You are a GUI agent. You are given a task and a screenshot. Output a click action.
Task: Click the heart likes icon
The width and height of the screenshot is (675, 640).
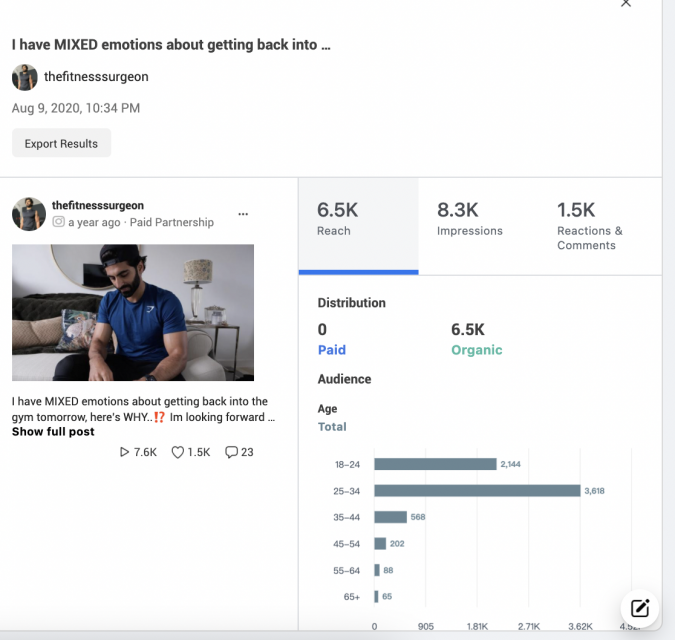(178, 452)
